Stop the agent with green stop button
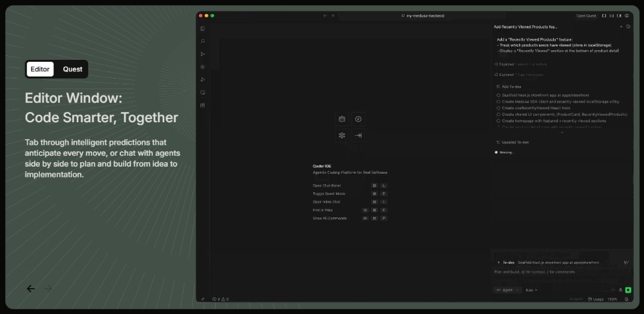The image size is (644, 314). [628, 290]
